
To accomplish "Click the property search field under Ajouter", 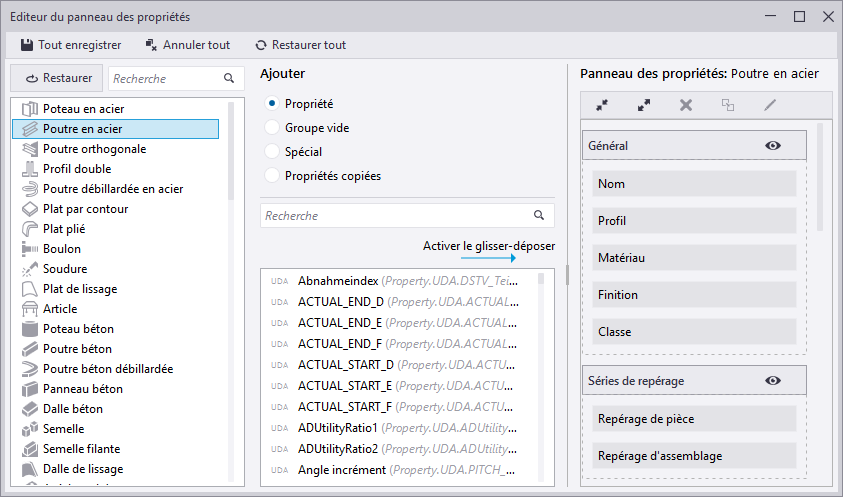I will click(x=395, y=215).
